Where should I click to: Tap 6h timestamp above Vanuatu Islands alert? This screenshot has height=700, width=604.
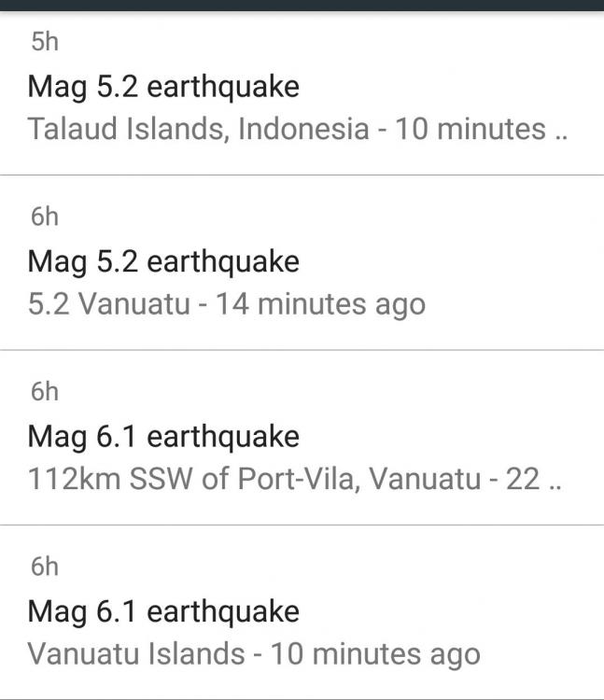coord(44,567)
